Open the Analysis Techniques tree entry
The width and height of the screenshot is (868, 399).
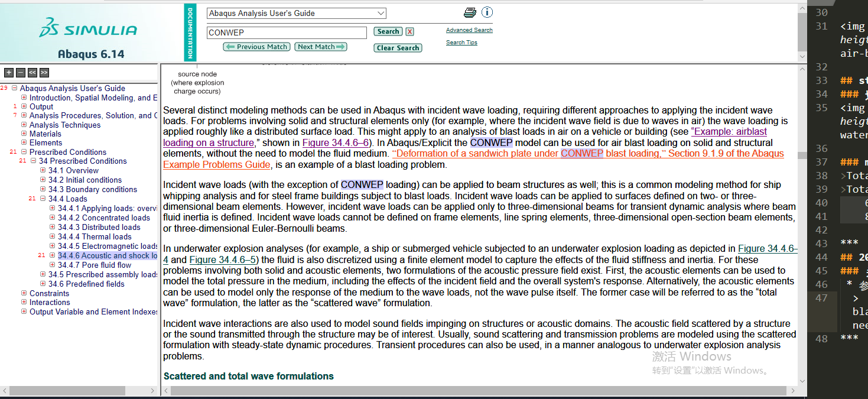tap(65, 125)
